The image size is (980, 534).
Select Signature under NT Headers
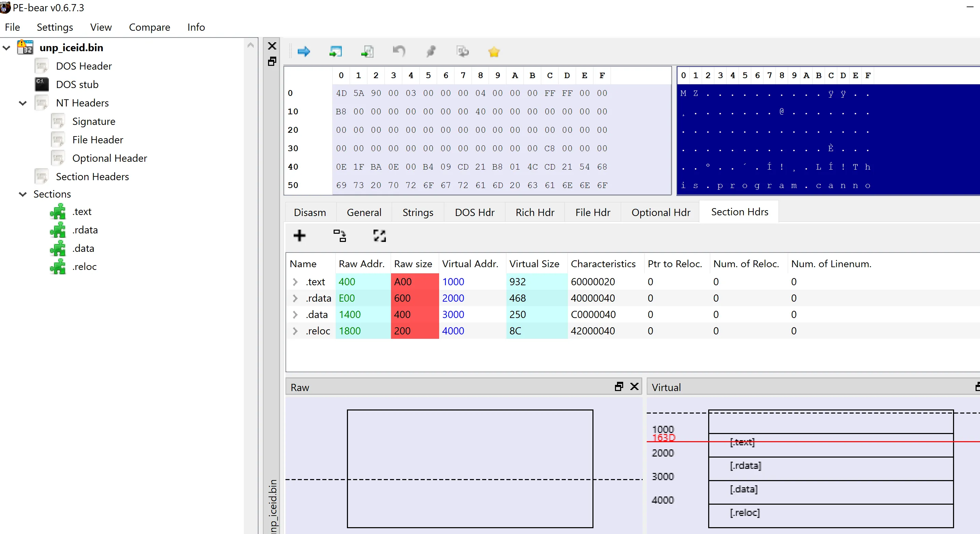click(x=94, y=121)
